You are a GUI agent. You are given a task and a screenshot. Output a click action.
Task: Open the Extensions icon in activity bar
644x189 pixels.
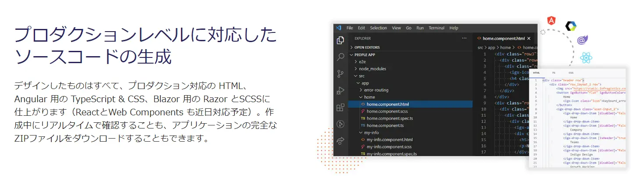tap(340, 107)
